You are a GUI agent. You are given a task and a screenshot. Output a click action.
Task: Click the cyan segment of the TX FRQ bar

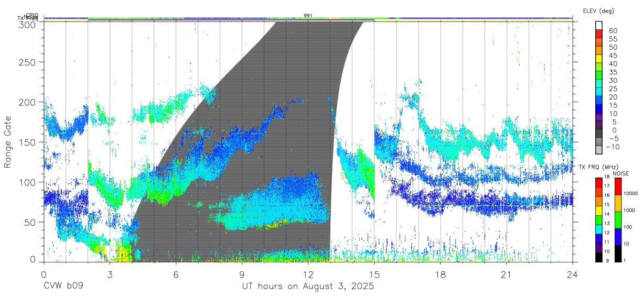599,229
